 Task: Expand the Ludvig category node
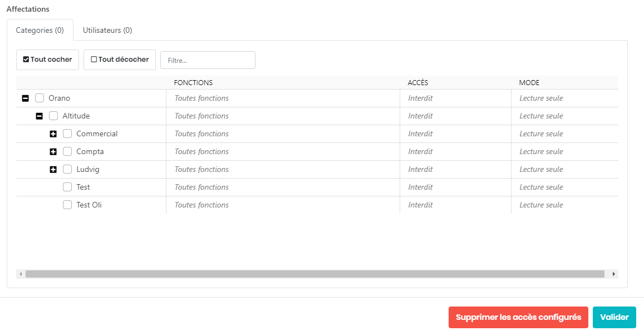(x=53, y=170)
